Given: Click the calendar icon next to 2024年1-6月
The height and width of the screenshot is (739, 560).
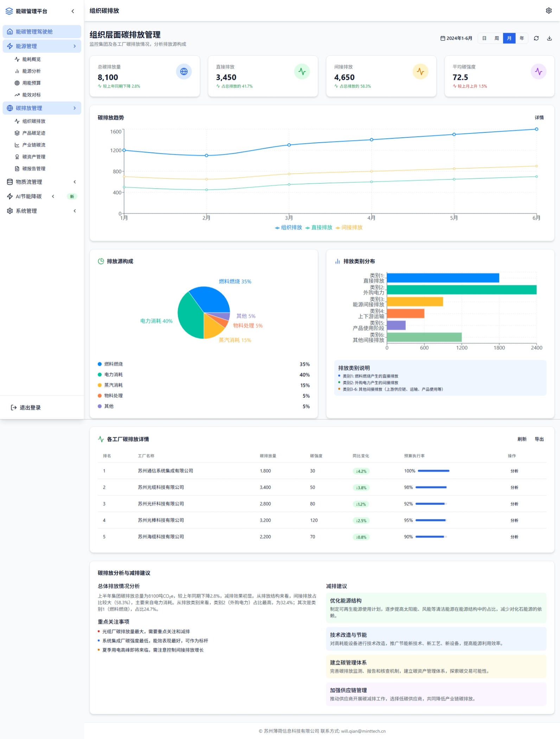Looking at the screenshot, I should coord(443,38).
